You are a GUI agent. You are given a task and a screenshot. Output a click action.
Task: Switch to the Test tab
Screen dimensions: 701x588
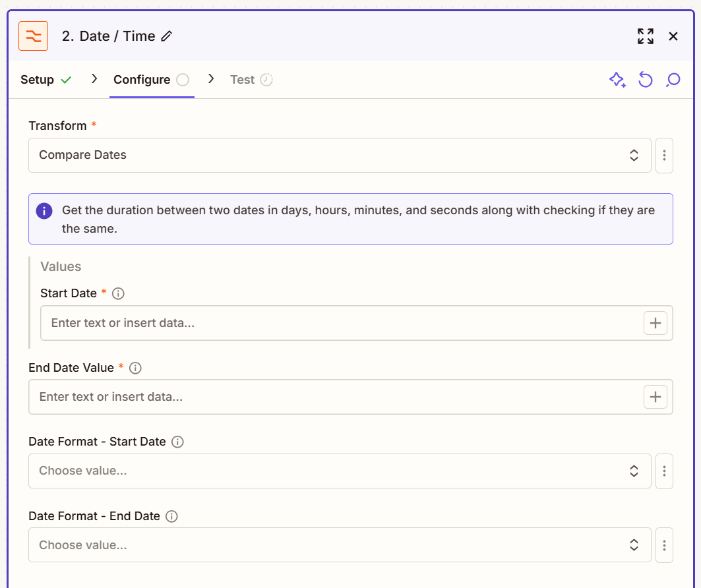pos(243,79)
